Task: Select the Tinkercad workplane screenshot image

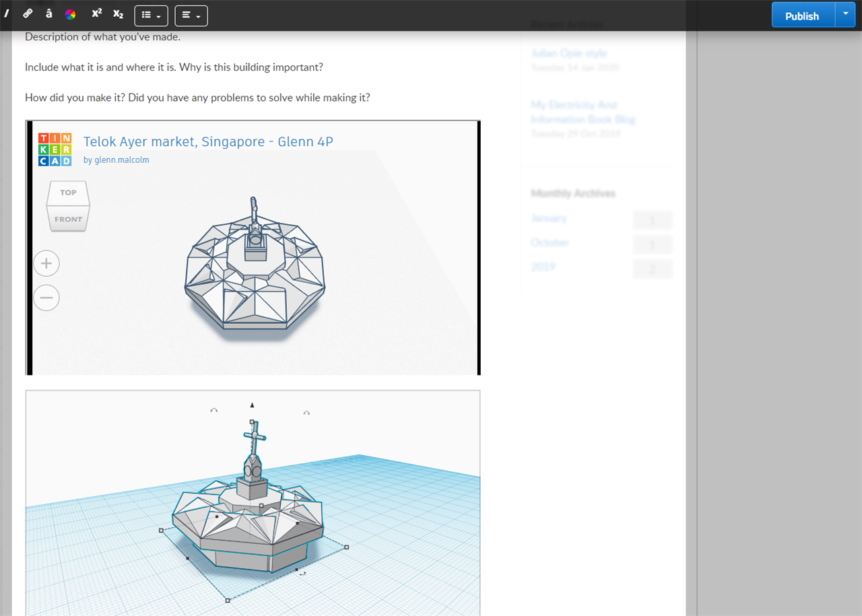Action: point(253,503)
